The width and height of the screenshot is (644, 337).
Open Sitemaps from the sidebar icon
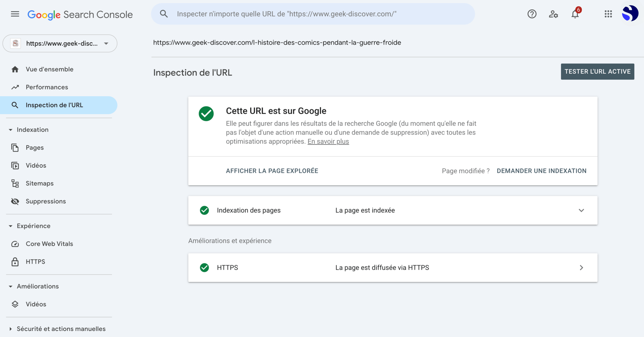(15, 183)
